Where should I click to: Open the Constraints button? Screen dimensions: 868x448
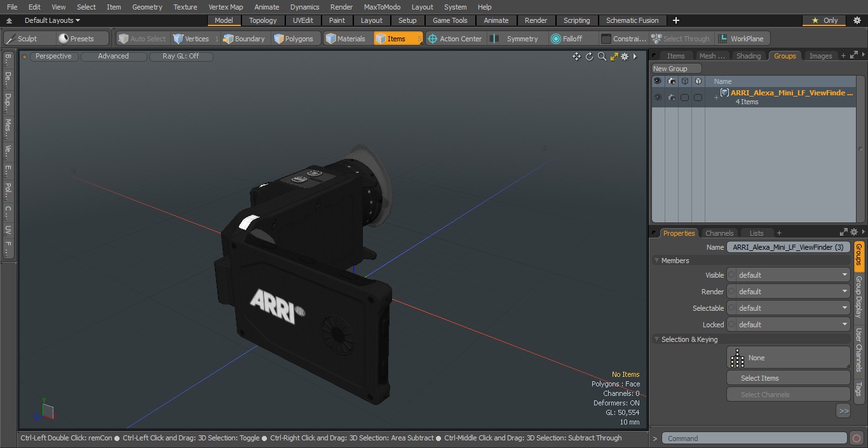click(623, 39)
